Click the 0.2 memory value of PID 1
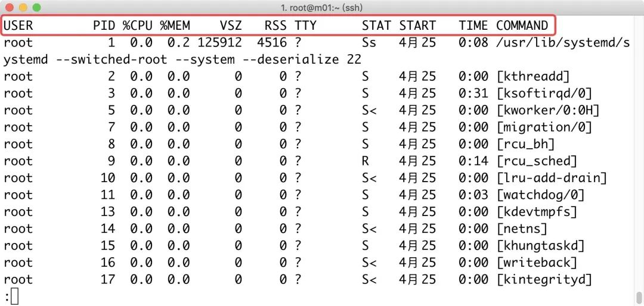644x306 pixels. [x=179, y=42]
